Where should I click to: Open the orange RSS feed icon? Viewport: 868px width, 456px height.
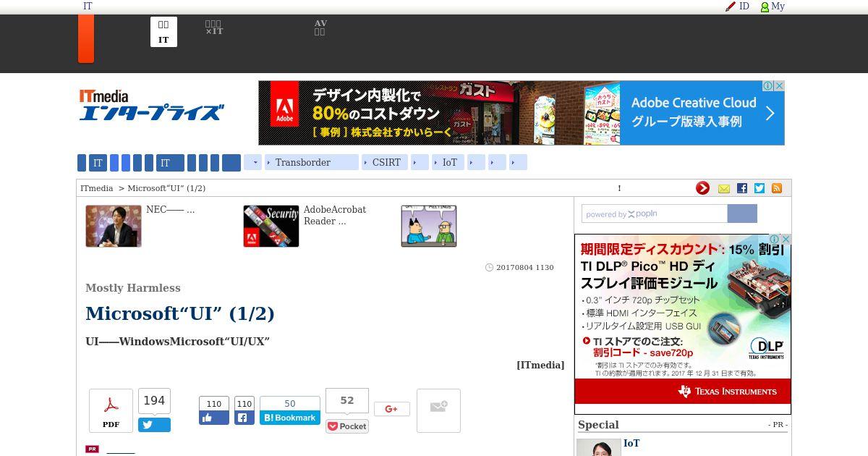777,188
